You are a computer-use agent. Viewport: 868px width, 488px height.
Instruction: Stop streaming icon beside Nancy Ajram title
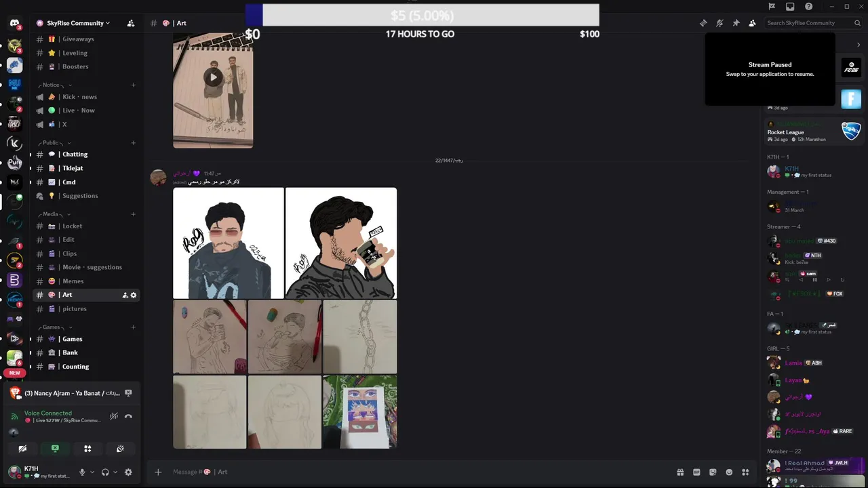tap(128, 392)
